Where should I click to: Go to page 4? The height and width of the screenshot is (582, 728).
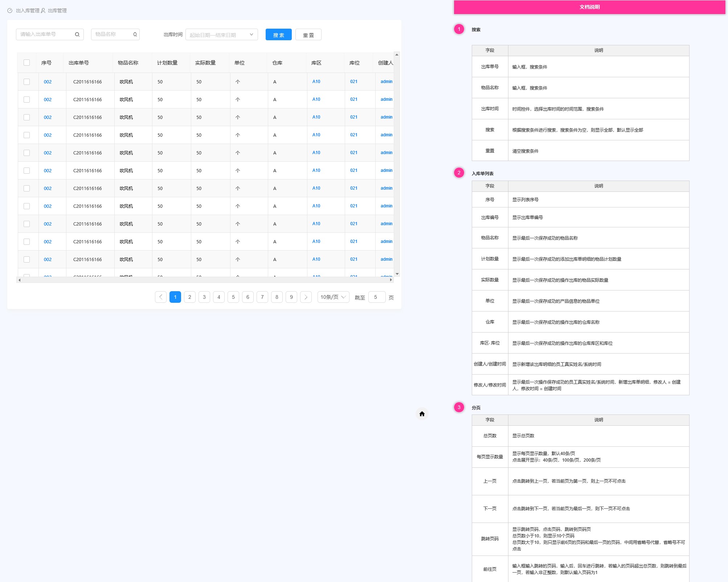(x=219, y=297)
